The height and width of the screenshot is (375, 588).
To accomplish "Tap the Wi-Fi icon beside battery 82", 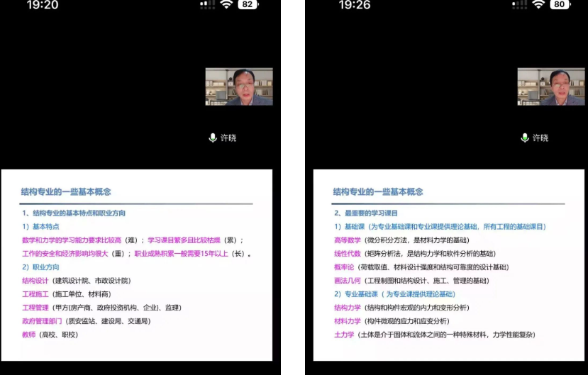I will 227,4.
